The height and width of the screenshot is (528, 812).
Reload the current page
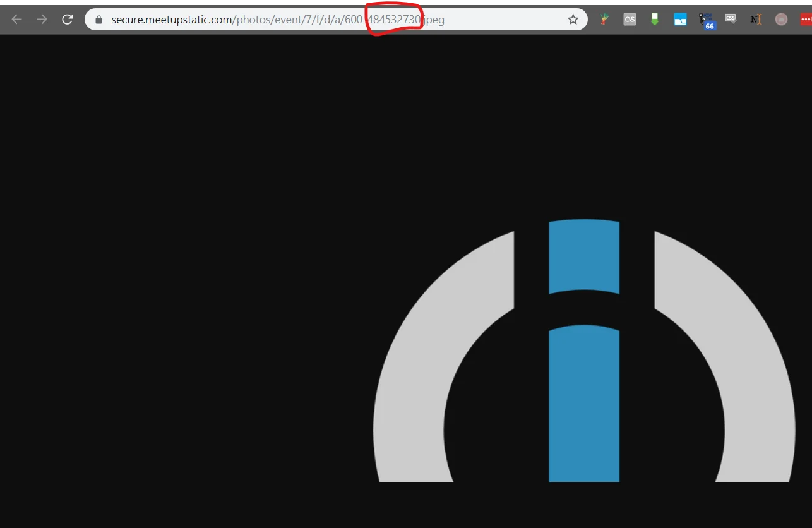(68, 20)
